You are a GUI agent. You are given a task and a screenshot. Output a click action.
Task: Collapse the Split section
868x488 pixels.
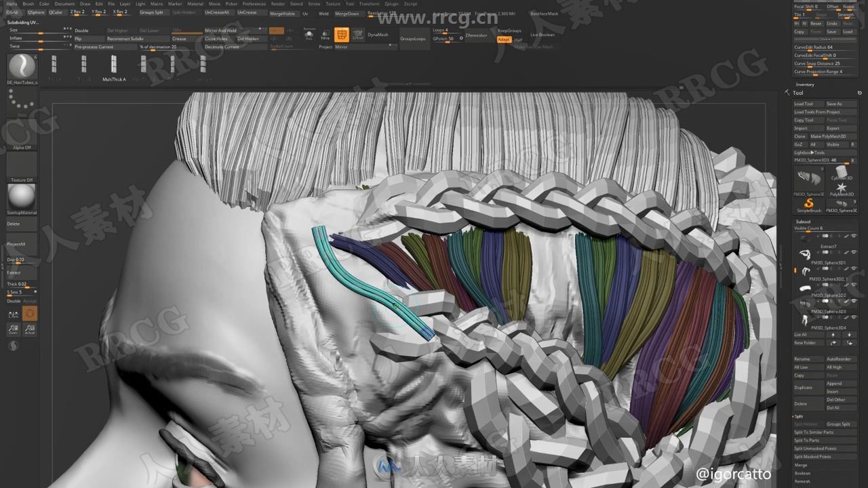(x=799, y=416)
